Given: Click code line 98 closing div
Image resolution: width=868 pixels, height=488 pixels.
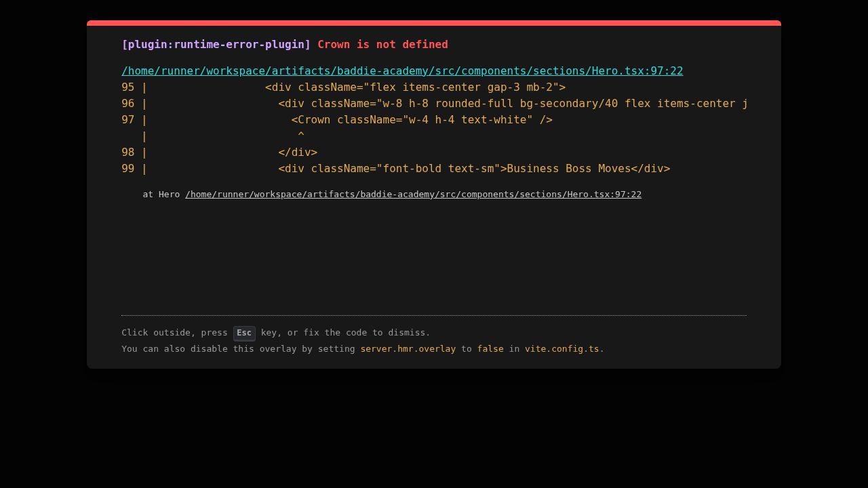Looking at the screenshot, I should click(x=219, y=152).
